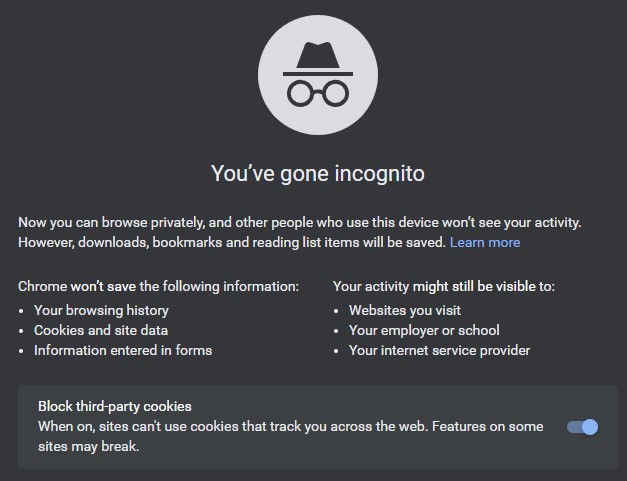Click the "When on, sites can't use cookies" description
Viewport: 627px width, 481px height.
pos(291,436)
